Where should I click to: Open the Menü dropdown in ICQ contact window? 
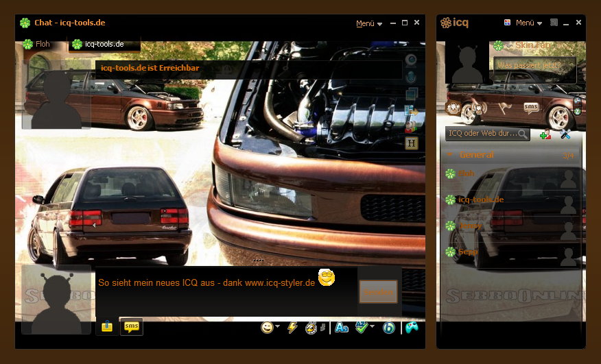coord(529,23)
